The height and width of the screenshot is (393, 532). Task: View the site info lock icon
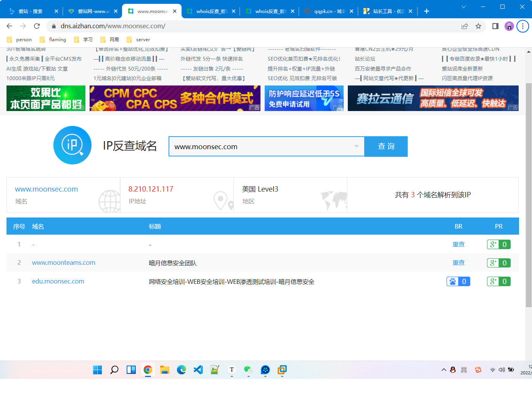[54, 26]
